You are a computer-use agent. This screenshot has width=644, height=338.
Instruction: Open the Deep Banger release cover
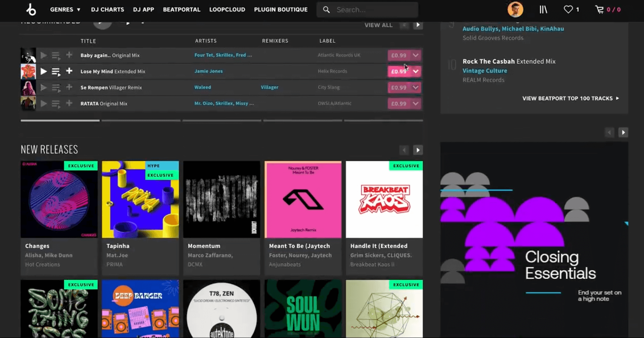coord(140,309)
